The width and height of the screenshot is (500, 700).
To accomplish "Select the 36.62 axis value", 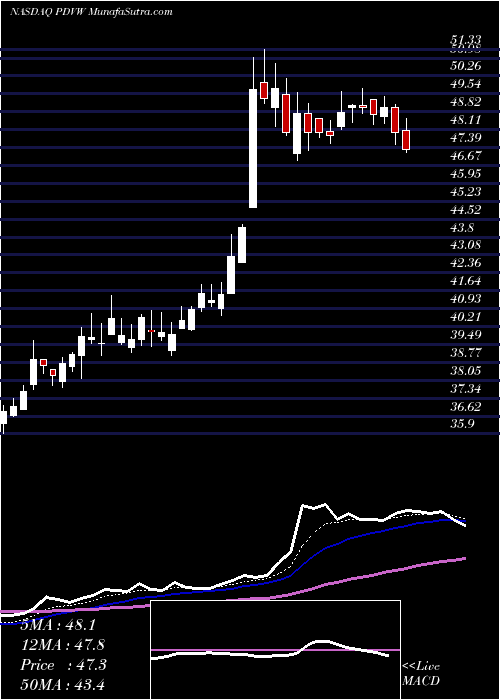I will click(x=467, y=407).
